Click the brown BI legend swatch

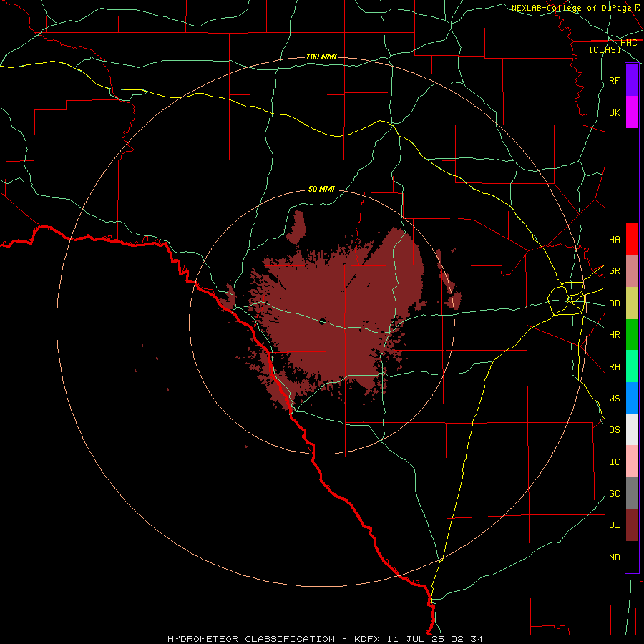(632, 525)
